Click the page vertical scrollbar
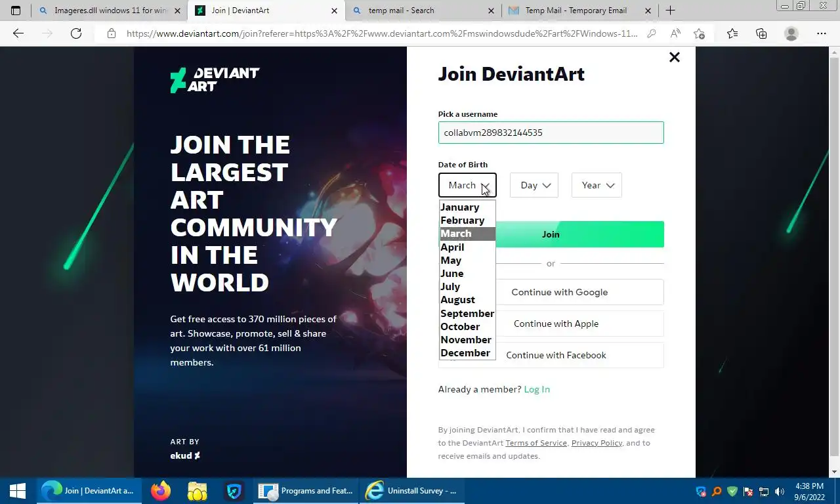This screenshot has width=840, height=504. tap(835, 262)
